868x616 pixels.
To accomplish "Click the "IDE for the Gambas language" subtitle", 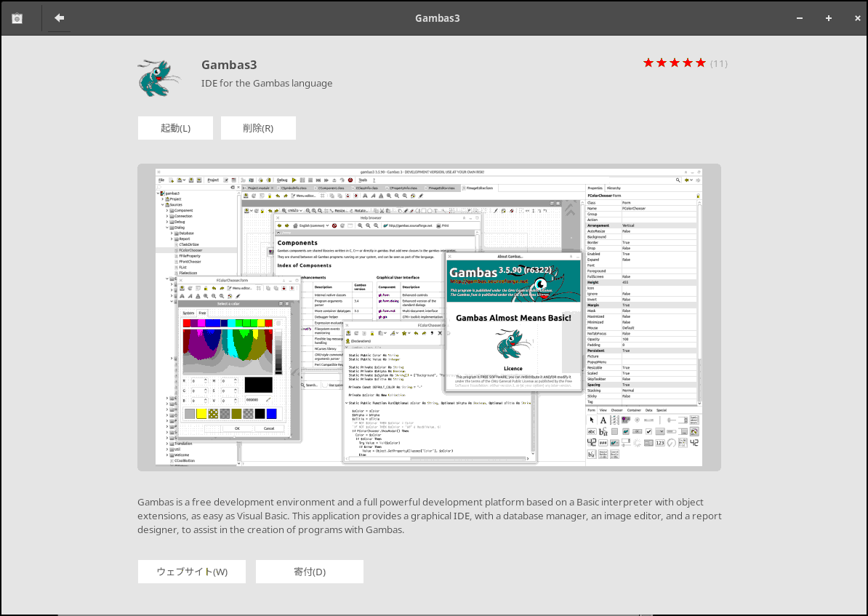I will (x=267, y=83).
